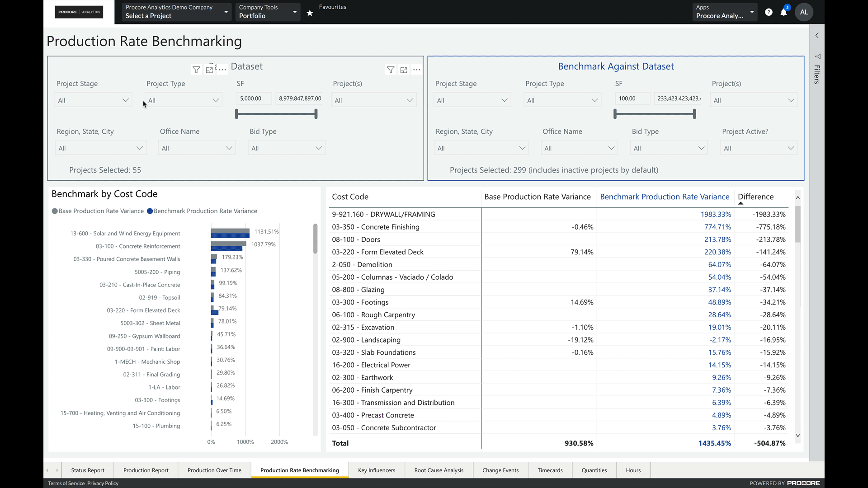The width and height of the screenshot is (868, 488).
Task: Expand Dataset Bid Type dropdown
Action: [x=287, y=148]
